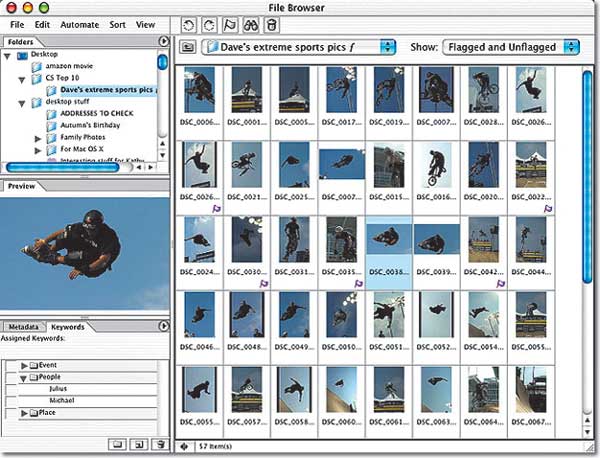
Task: Expand the Place keyword set
Action: (x=24, y=413)
